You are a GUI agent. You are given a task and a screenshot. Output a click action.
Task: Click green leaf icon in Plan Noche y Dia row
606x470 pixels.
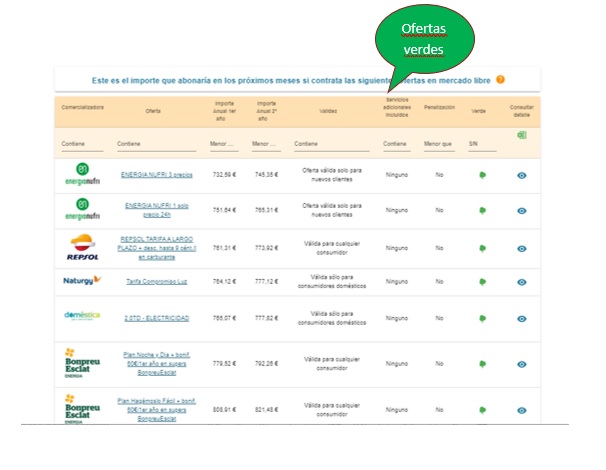(x=482, y=364)
